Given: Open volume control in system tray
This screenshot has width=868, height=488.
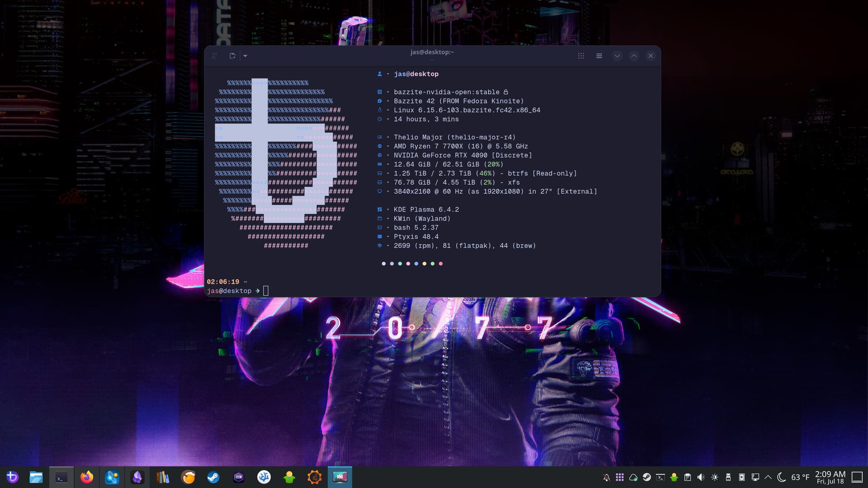Looking at the screenshot, I should pos(701,477).
